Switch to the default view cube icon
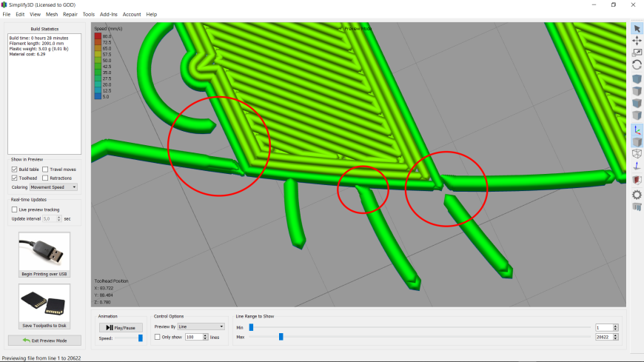Image resolution: width=644 pixels, height=362 pixels. 637,79
